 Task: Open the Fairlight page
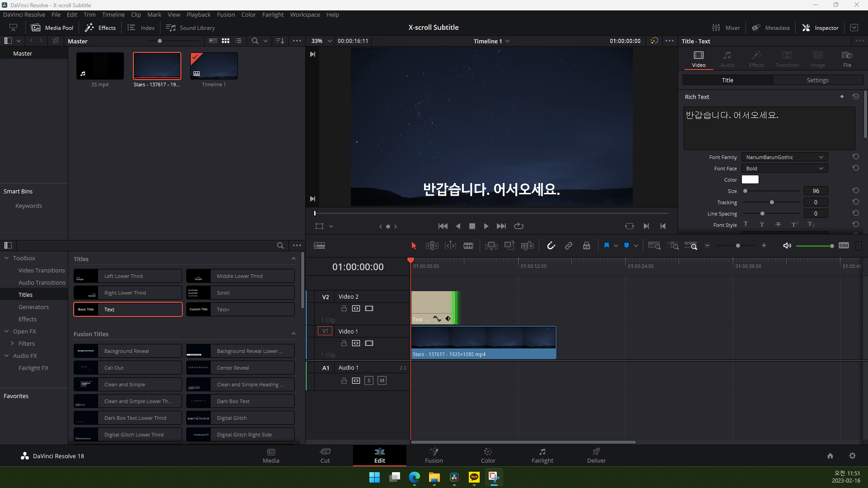pos(542,455)
